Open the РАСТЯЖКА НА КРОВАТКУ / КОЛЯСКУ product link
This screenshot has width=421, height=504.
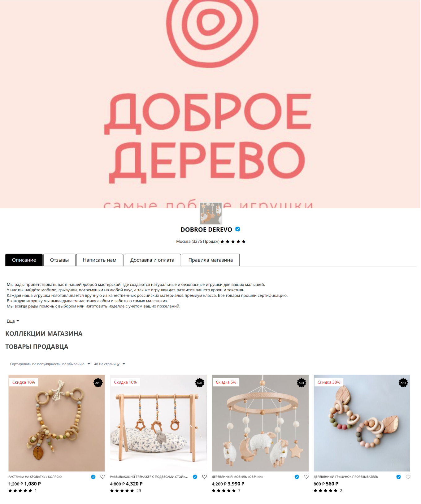coord(35,477)
